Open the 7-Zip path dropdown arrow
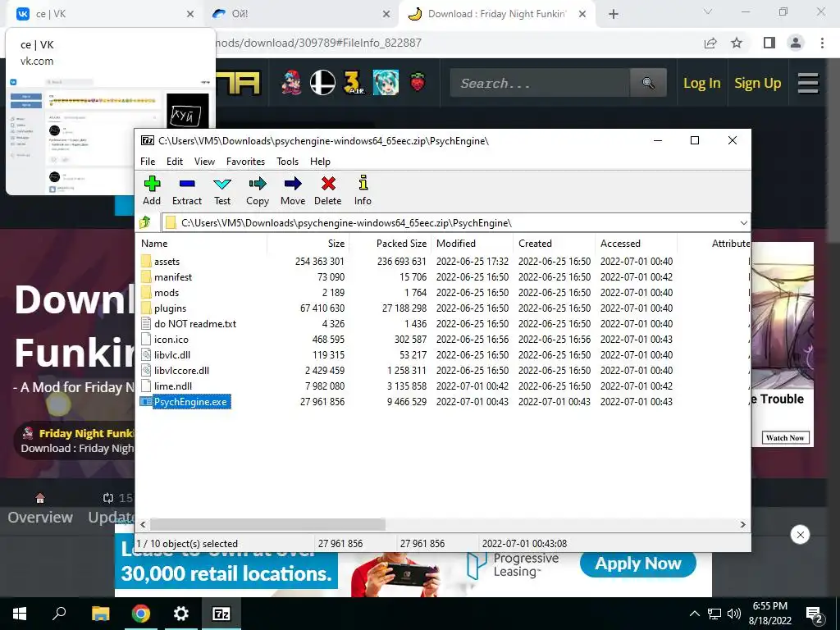Screen dimensions: 840x630 [743, 223]
